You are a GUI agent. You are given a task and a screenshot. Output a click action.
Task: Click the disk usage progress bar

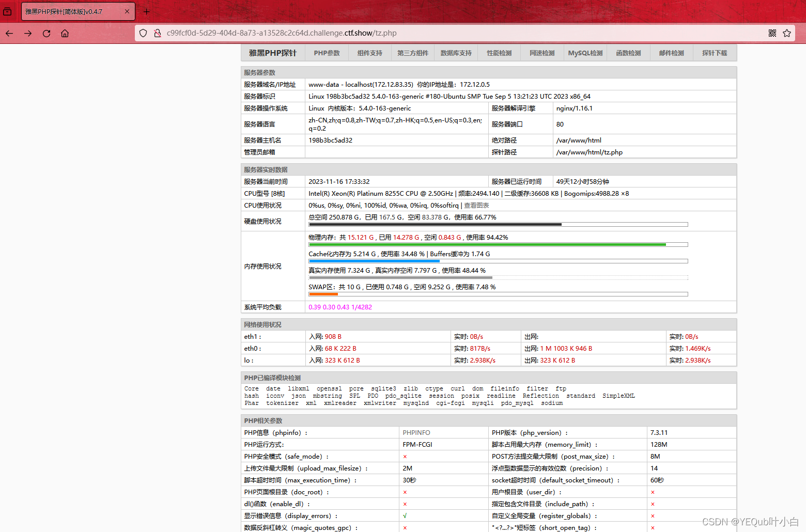click(x=498, y=225)
